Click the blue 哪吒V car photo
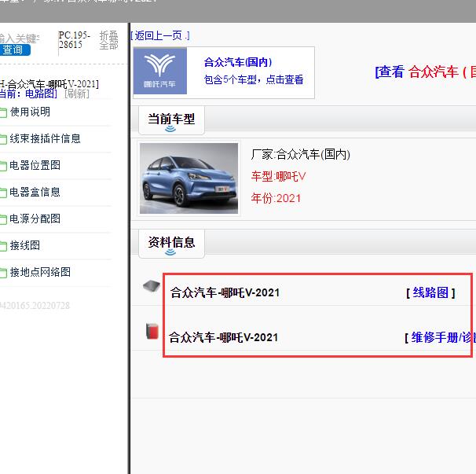This screenshot has width=476, height=474. click(x=189, y=178)
